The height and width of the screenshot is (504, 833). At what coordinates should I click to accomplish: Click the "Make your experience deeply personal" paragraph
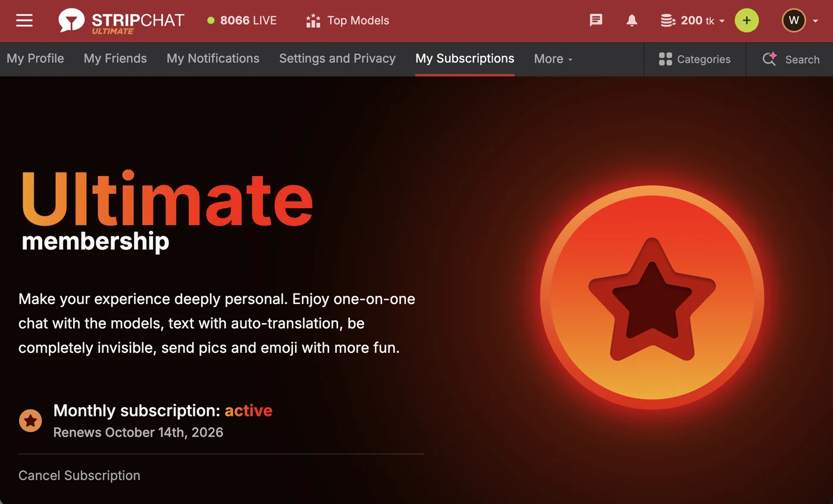point(217,323)
